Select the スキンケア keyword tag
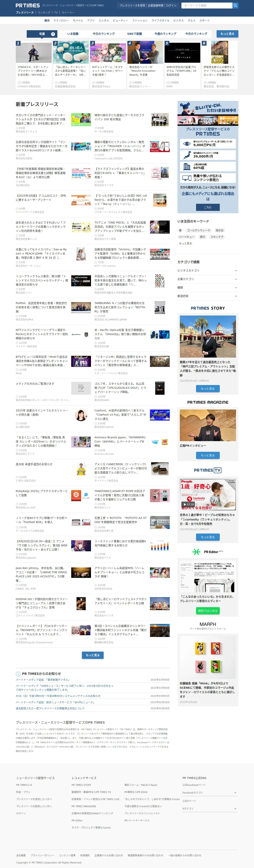 point(217,237)
